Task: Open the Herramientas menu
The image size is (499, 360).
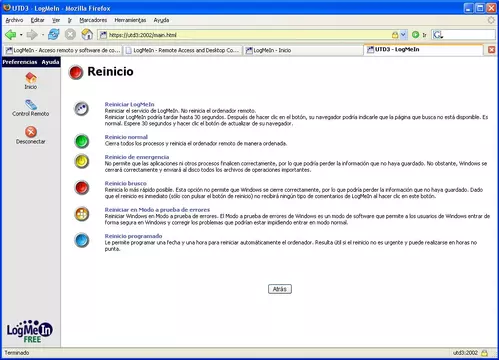Action: [130, 20]
